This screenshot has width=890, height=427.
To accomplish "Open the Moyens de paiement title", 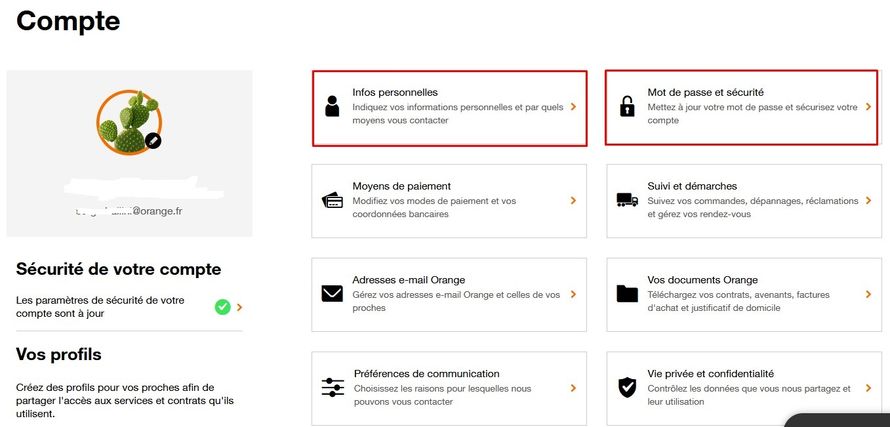I will 401,186.
